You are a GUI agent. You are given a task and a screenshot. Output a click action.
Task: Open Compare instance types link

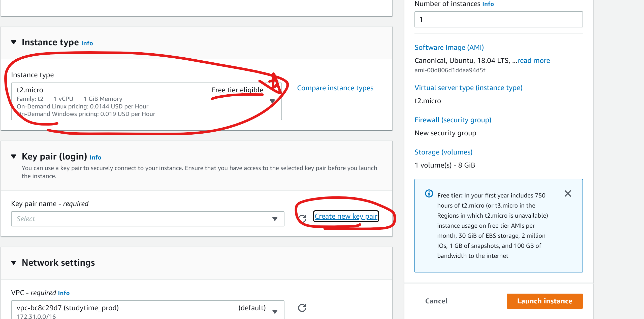pos(335,88)
